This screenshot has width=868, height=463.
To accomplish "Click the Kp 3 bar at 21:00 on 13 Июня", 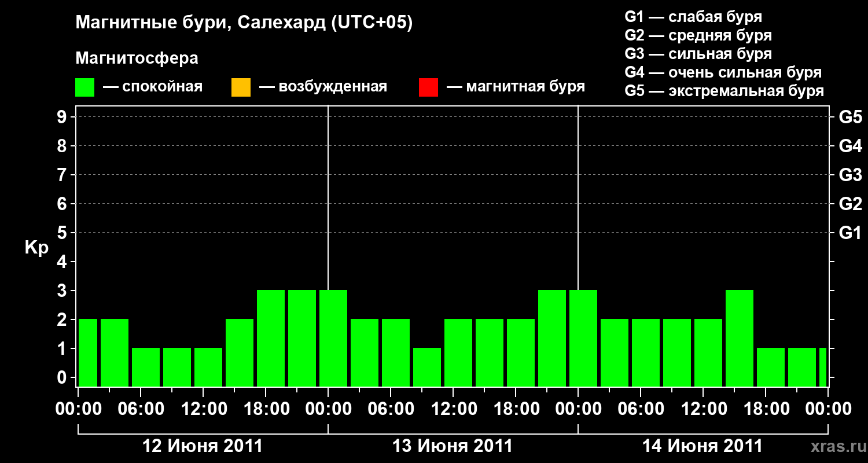I will coord(552,338).
